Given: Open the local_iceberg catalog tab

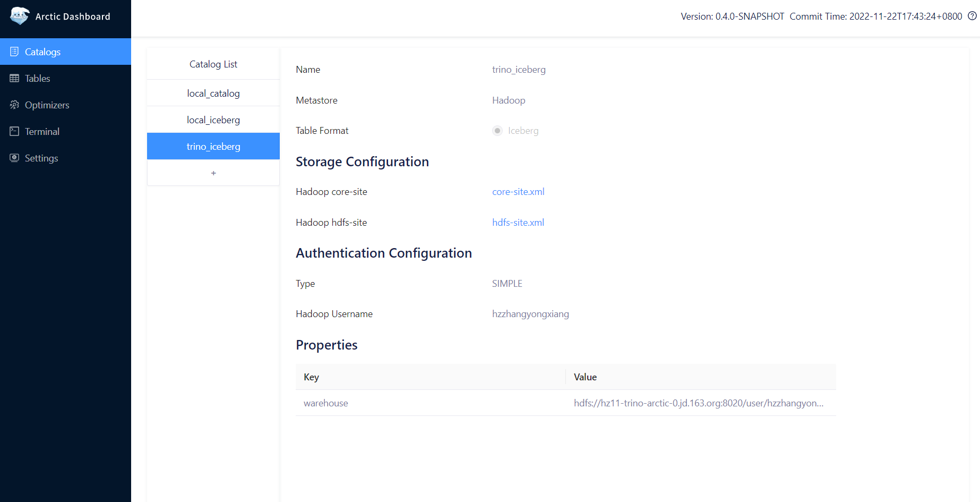Looking at the screenshot, I should [x=213, y=120].
